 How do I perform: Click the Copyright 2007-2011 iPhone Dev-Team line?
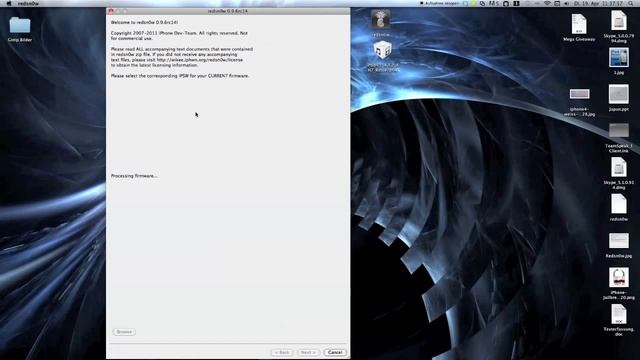pos(179,33)
